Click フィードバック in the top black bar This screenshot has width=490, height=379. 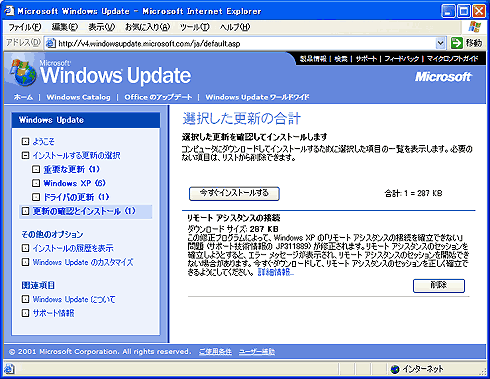click(x=401, y=59)
